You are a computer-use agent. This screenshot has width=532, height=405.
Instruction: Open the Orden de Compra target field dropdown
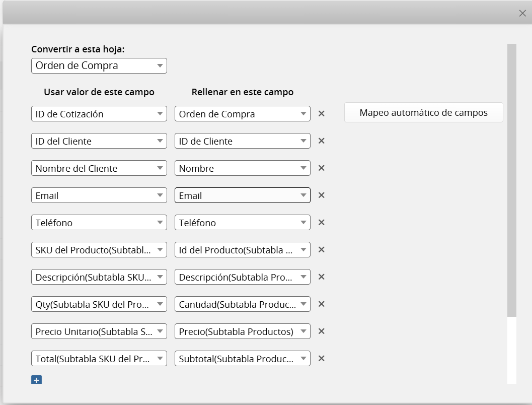242,114
